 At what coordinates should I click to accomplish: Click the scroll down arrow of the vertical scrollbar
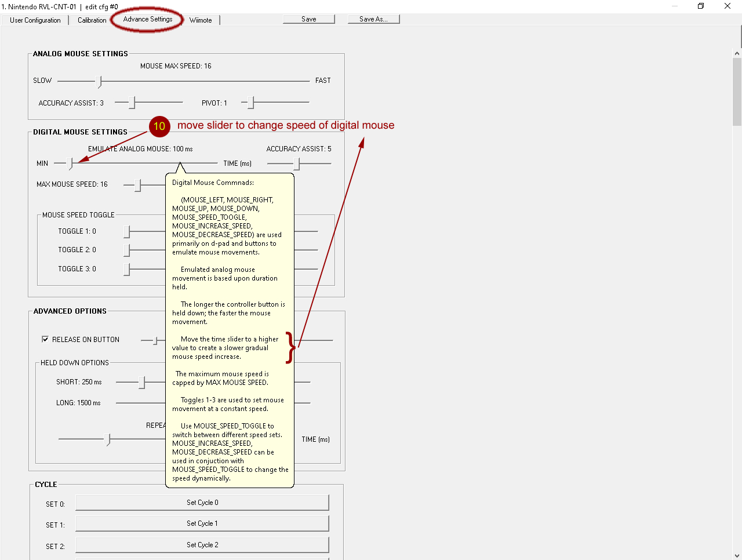tap(737, 555)
